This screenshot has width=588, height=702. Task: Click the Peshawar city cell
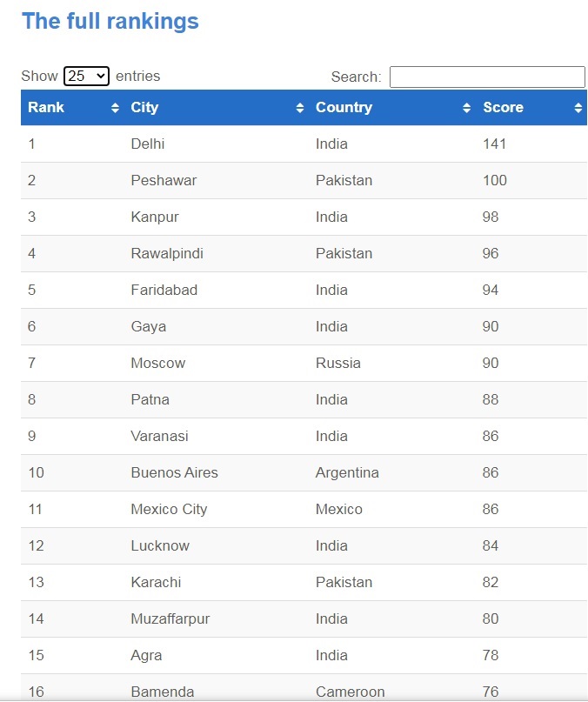[164, 181]
